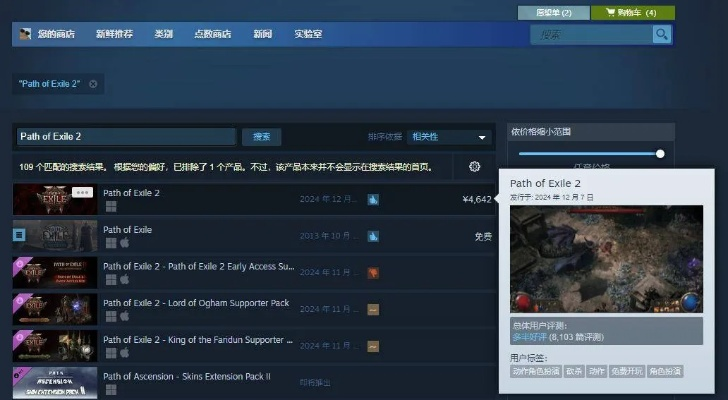Click the mixed review icon for Lord of Ogham pack
This screenshot has height=400, width=728.
(x=373, y=310)
